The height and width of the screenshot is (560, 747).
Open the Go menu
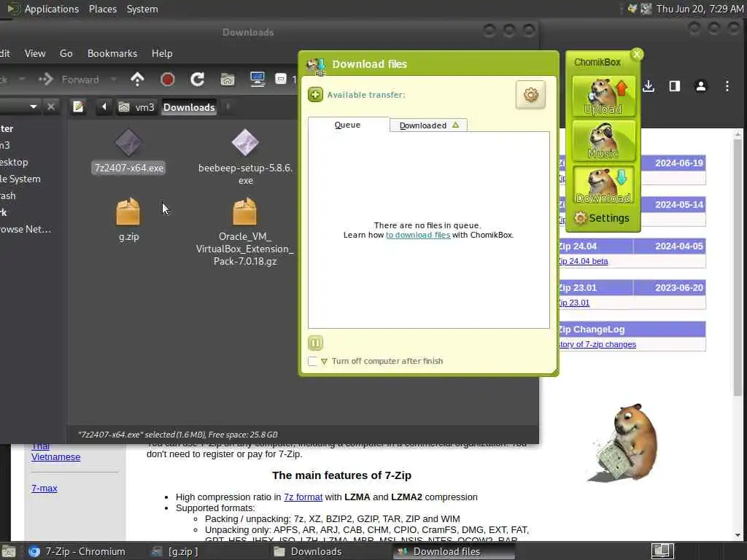tap(66, 53)
